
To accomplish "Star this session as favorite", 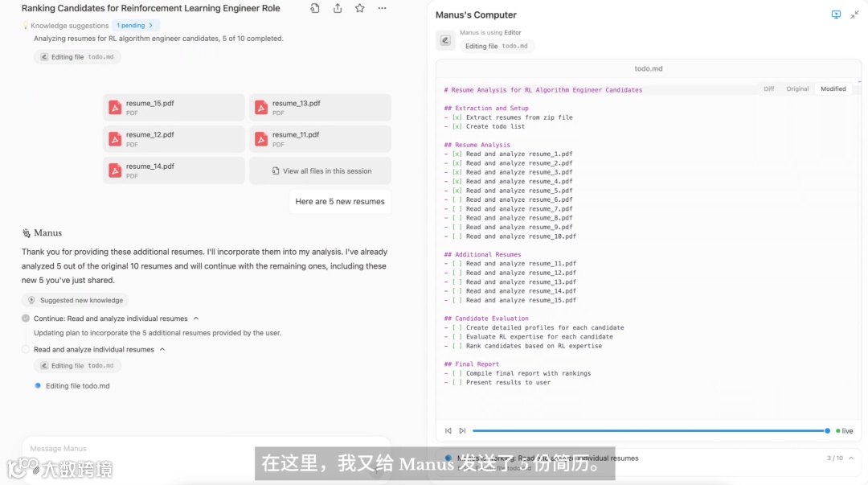I will pos(360,8).
